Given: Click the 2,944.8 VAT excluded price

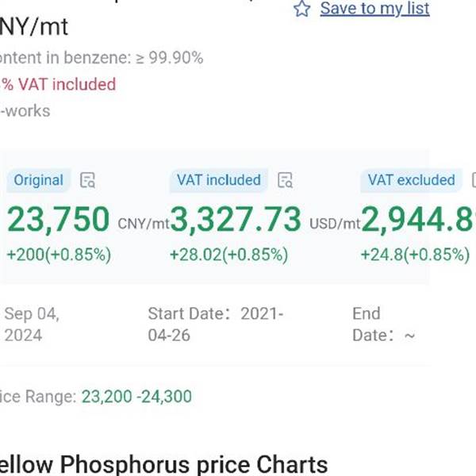Looking at the screenshot, I should click(x=418, y=220).
